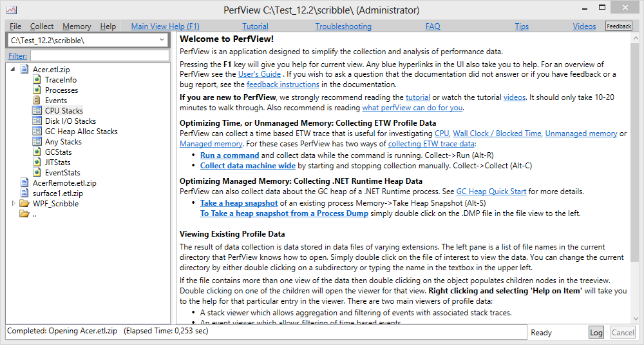The width and height of the screenshot is (644, 345).
Task: Click the Events node icon
Action: tap(37, 100)
